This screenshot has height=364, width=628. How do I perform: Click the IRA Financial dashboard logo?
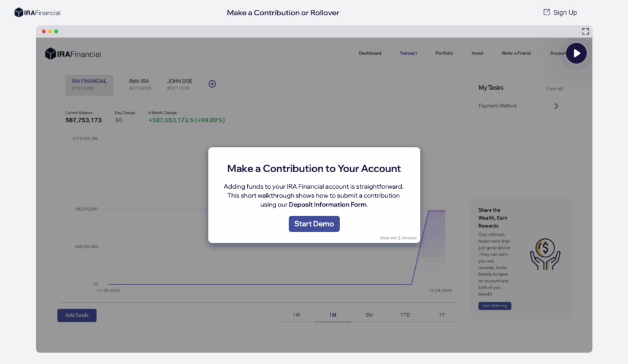coord(73,54)
